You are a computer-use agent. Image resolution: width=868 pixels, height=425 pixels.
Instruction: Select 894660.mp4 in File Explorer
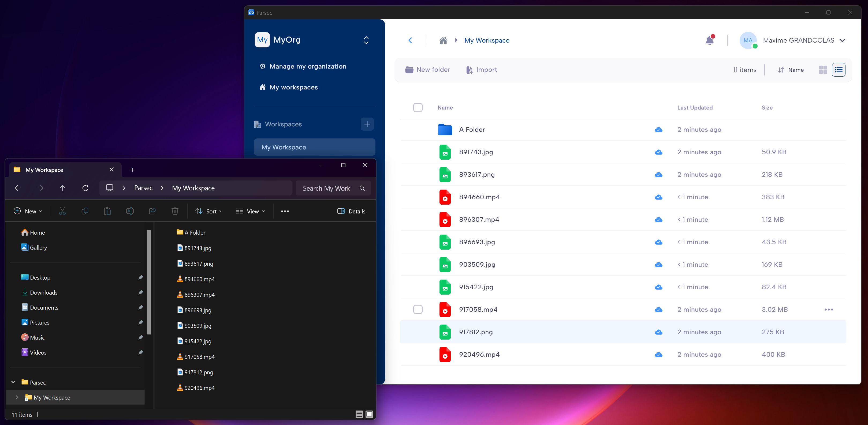(x=196, y=279)
